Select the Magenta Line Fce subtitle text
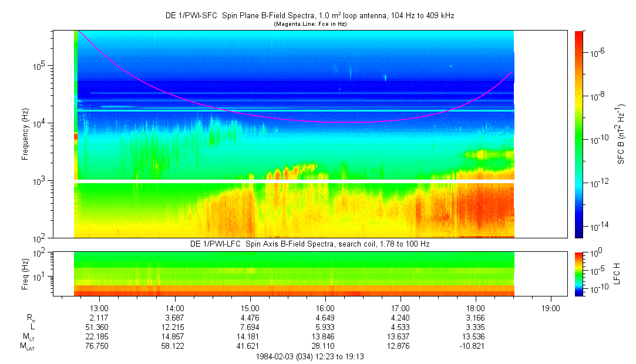This screenshot has height=364, width=636. click(x=309, y=23)
